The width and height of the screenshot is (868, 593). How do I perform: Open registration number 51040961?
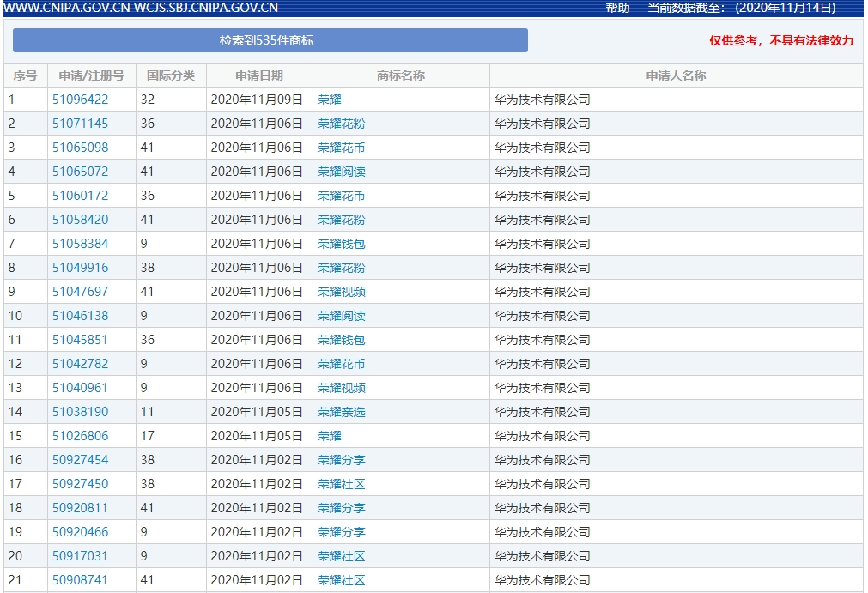click(x=80, y=388)
